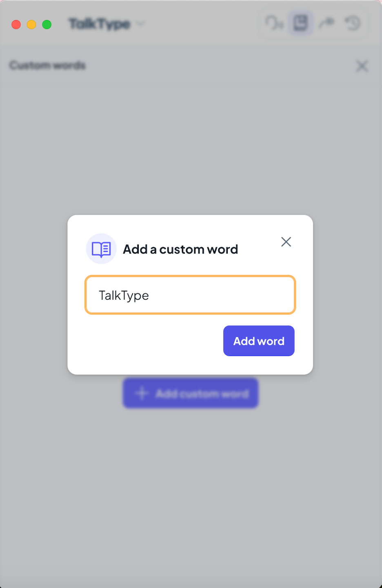This screenshot has width=382, height=588.
Task: Click the Custom words panel heading
Action: tap(48, 65)
